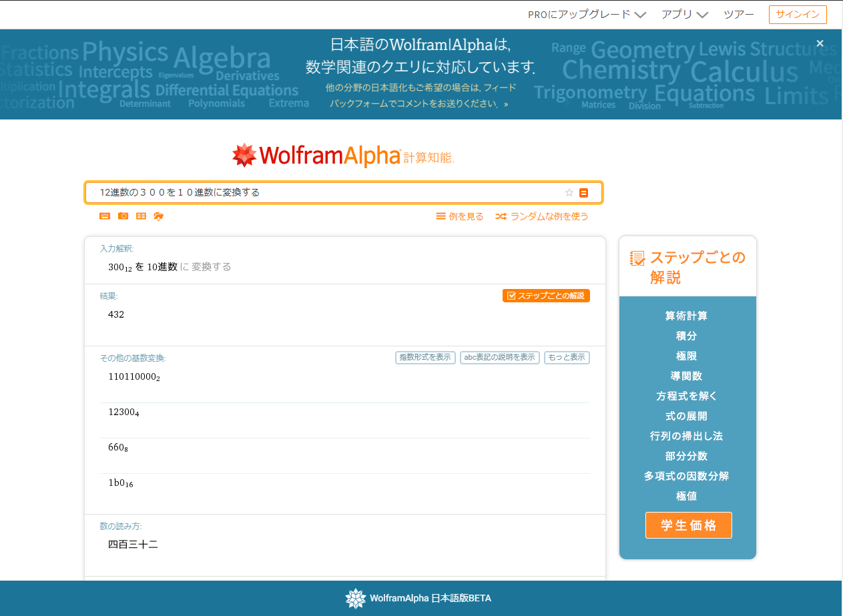Select '導関数' in the sidebar
Viewport: 843px width, 616px height.
point(687,376)
